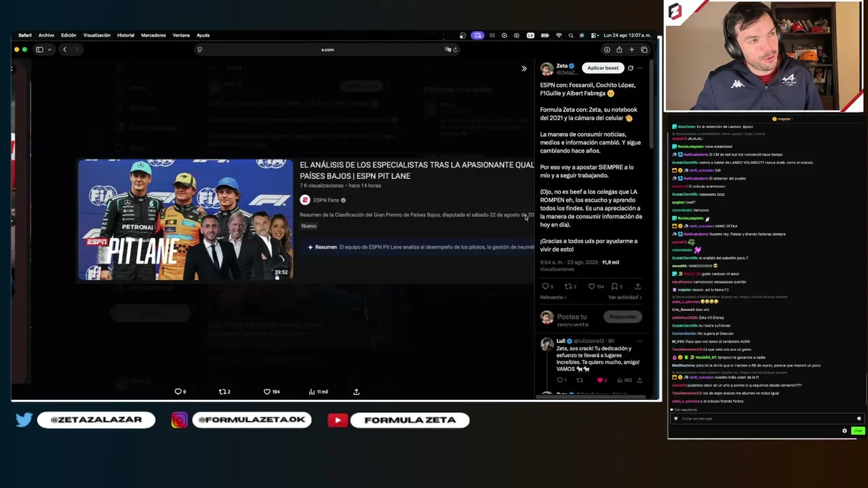
Task: Open site settings icon in address bar
Action: pos(199,49)
